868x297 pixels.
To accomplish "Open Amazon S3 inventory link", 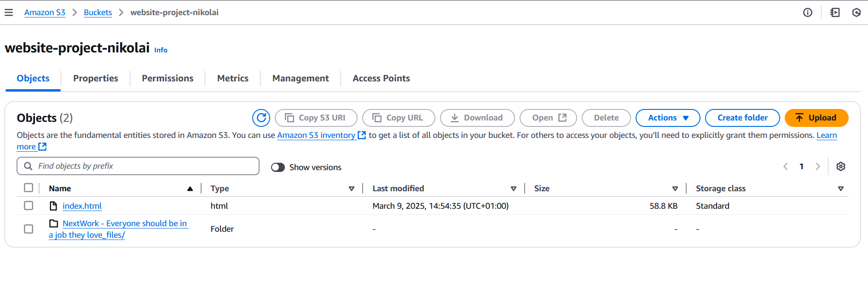I will pyautogui.click(x=316, y=135).
